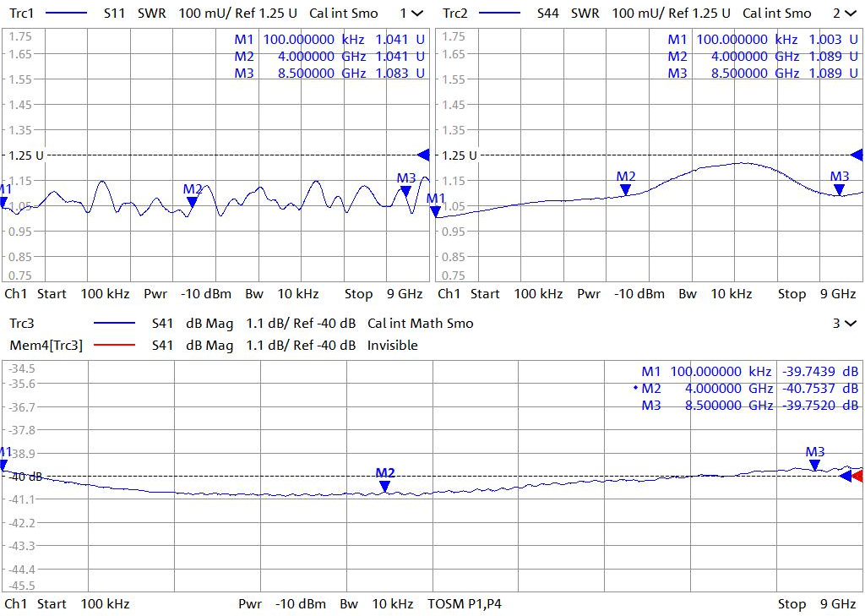Click blue reference level triangle in S11 diagram
The height and width of the screenshot is (616, 865).
click(x=424, y=155)
